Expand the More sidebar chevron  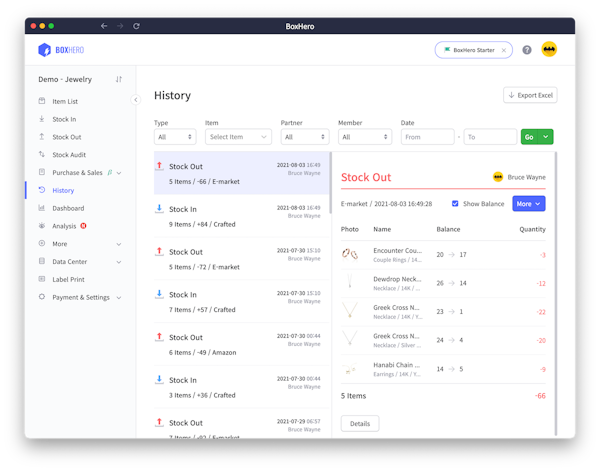point(119,244)
